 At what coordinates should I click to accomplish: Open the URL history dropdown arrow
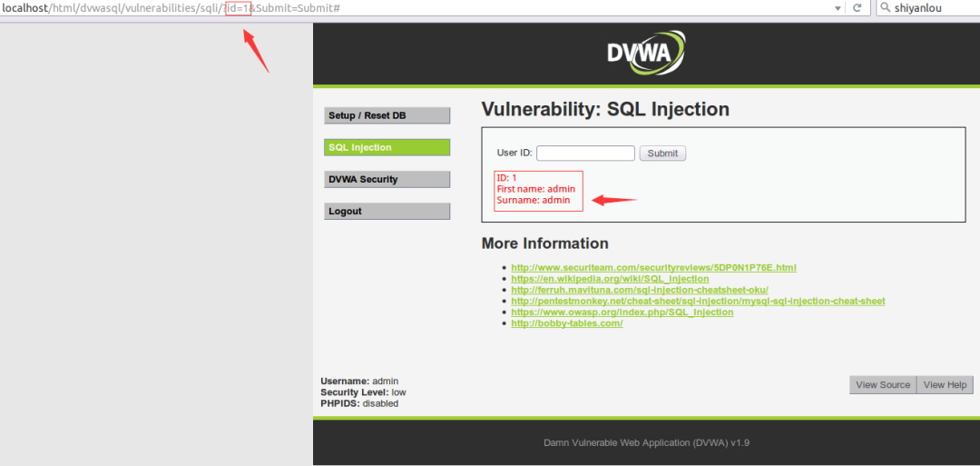[838, 8]
